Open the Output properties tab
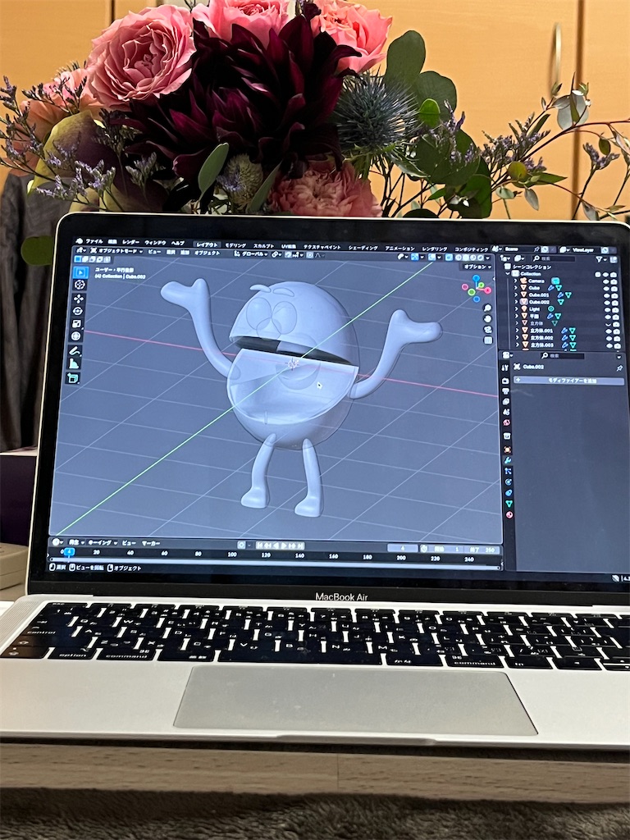The height and width of the screenshot is (840, 630). (x=505, y=391)
